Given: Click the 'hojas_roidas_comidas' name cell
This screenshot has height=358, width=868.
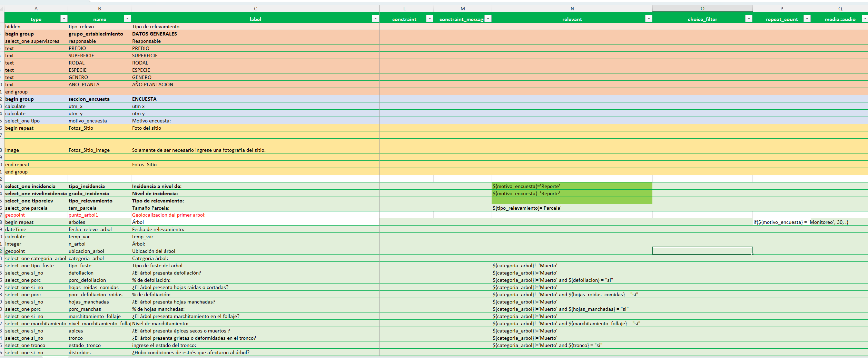Looking at the screenshot, I should [99, 287].
